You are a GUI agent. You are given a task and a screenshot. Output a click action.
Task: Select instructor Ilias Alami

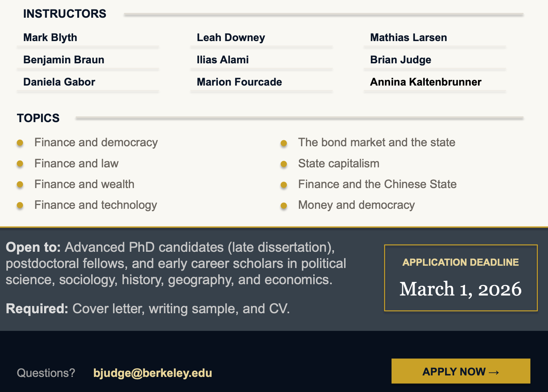222,60
